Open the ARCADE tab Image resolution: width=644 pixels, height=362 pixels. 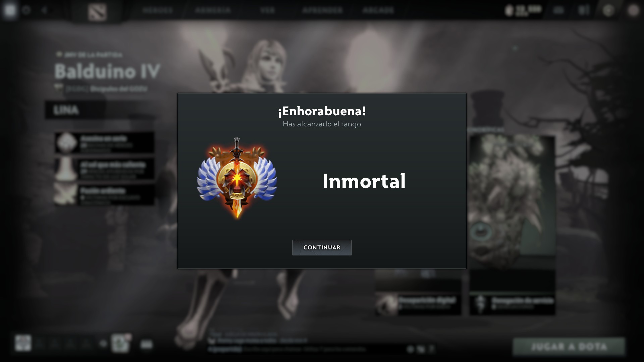378,10
